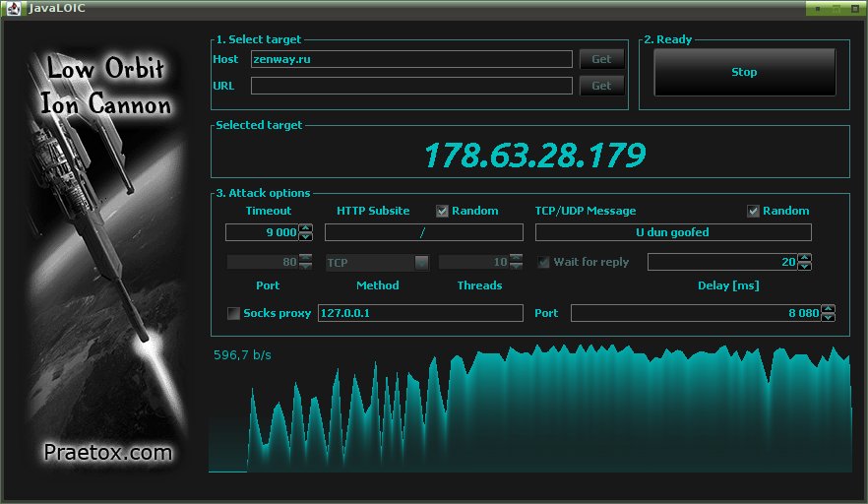Click the Socks proxy address field 127.0.0.1
This screenshot has width=868, height=504.
[420, 313]
